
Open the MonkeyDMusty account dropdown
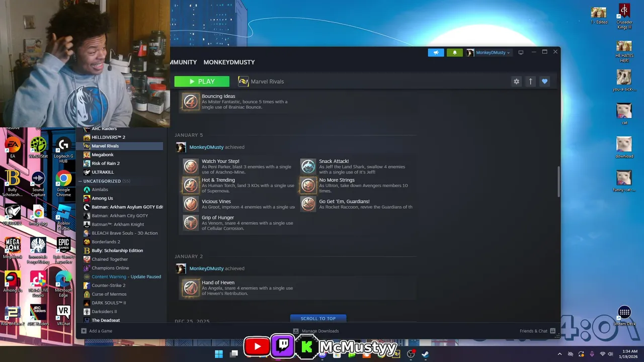488,52
